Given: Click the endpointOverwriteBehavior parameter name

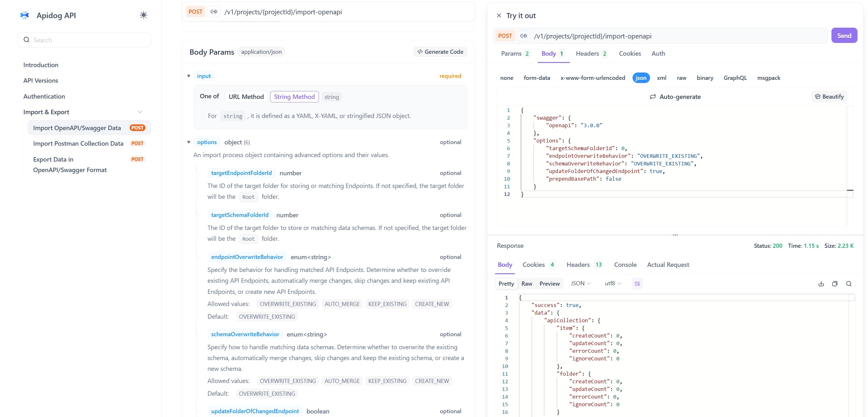Looking at the screenshot, I should click(x=247, y=257).
